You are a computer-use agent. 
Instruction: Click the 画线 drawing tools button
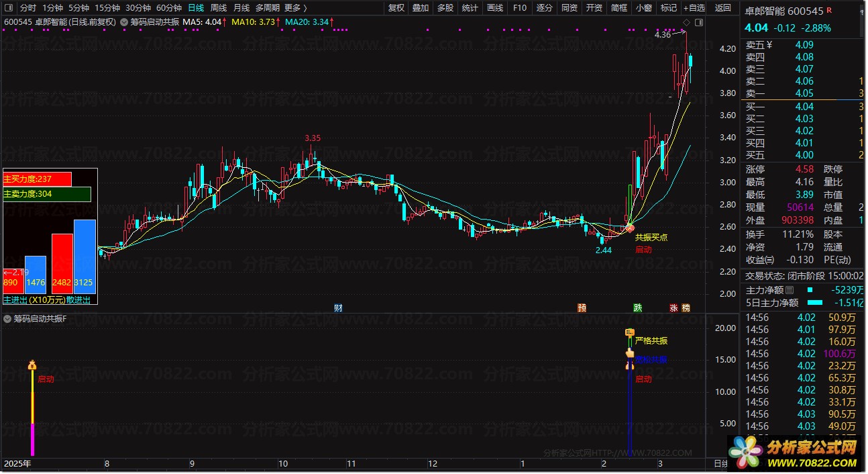(495, 8)
